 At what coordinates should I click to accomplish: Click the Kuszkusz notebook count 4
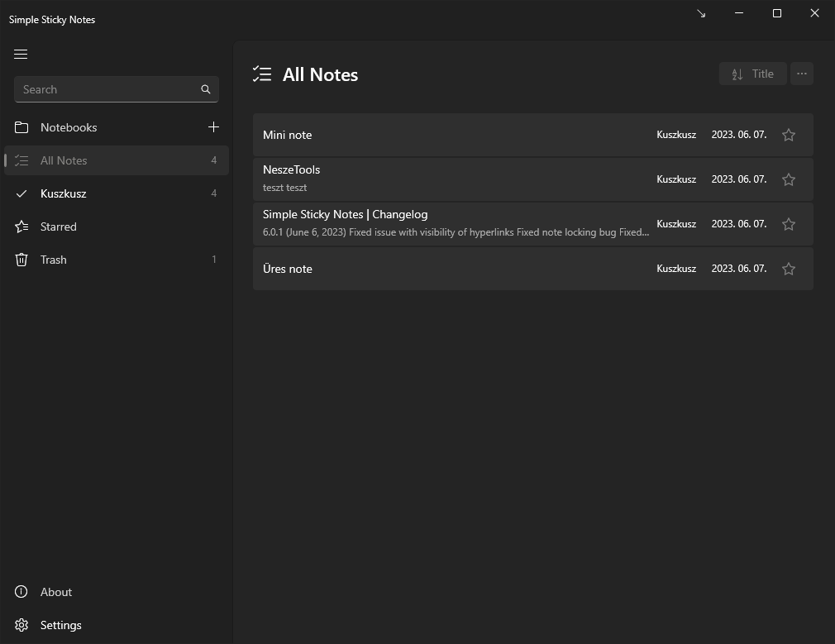coord(214,193)
